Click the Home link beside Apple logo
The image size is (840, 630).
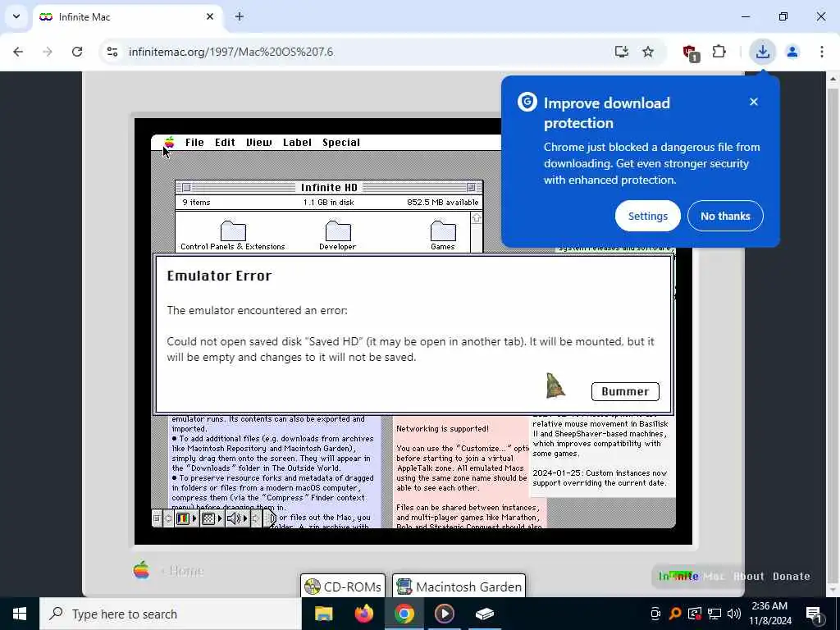183,571
